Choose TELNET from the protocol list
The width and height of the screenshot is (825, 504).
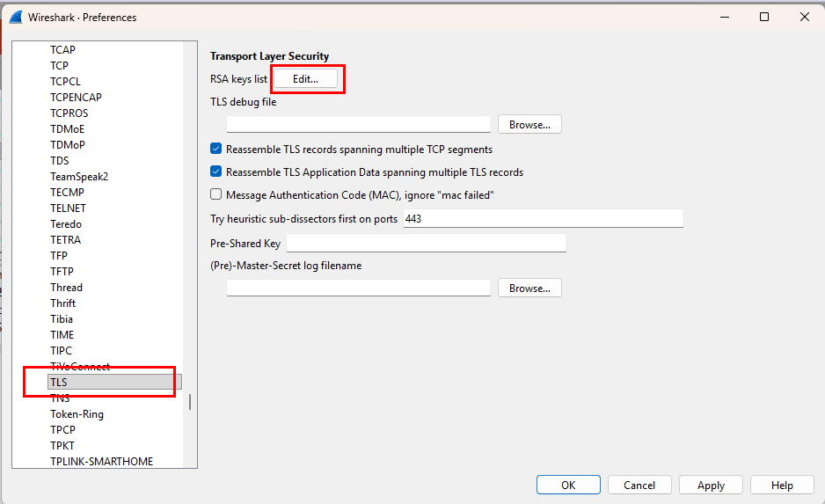tap(68, 208)
